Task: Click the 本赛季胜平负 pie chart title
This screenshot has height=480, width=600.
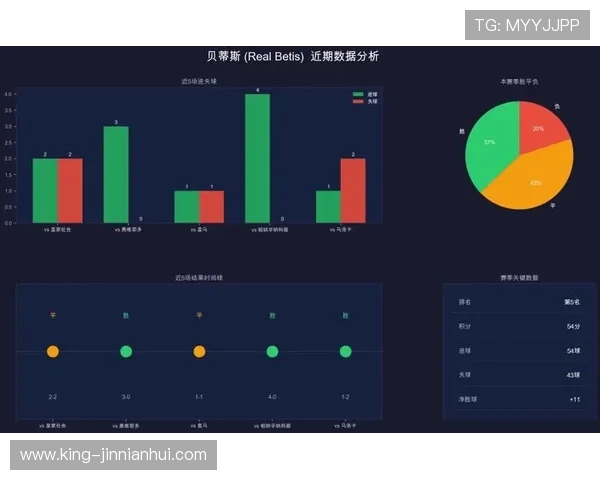Action: [x=519, y=82]
